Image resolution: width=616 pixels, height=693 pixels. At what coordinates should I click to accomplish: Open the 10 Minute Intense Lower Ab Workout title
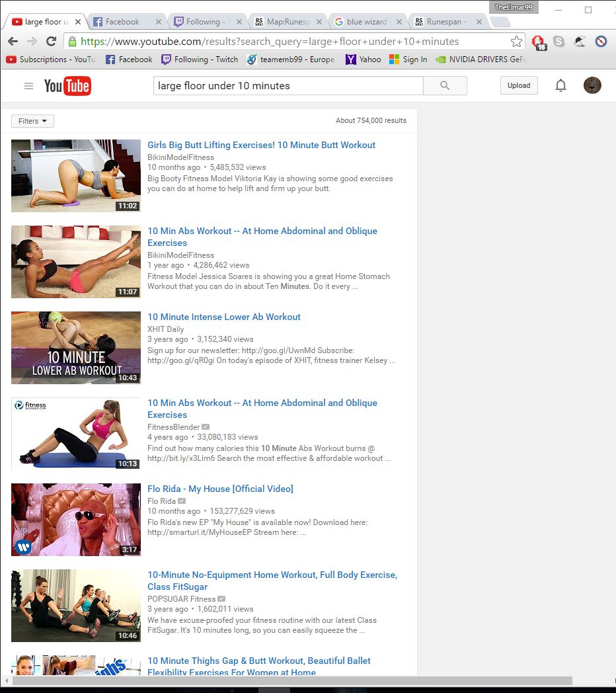pyautogui.click(x=223, y=317)
